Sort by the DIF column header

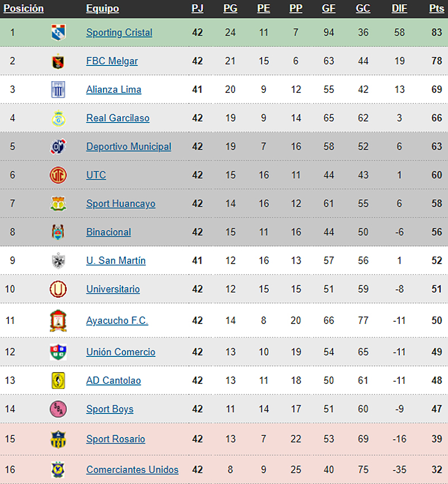point(399,8)
